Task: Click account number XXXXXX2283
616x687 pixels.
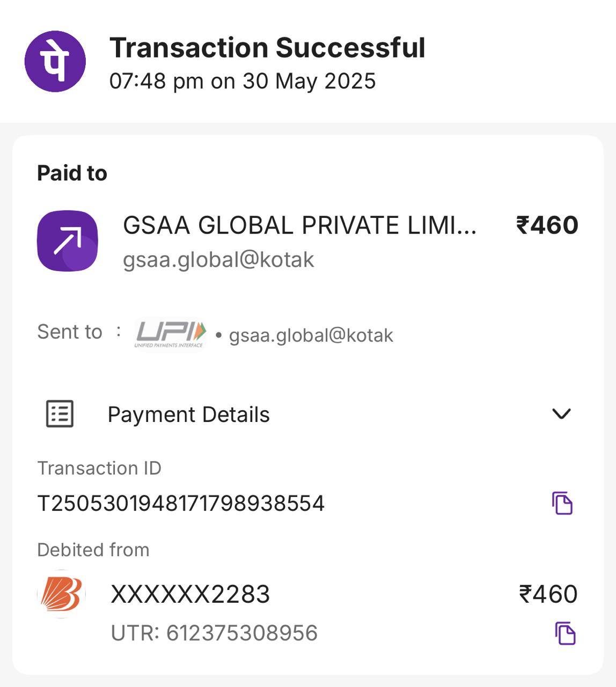Action: (x=190, y=594)
